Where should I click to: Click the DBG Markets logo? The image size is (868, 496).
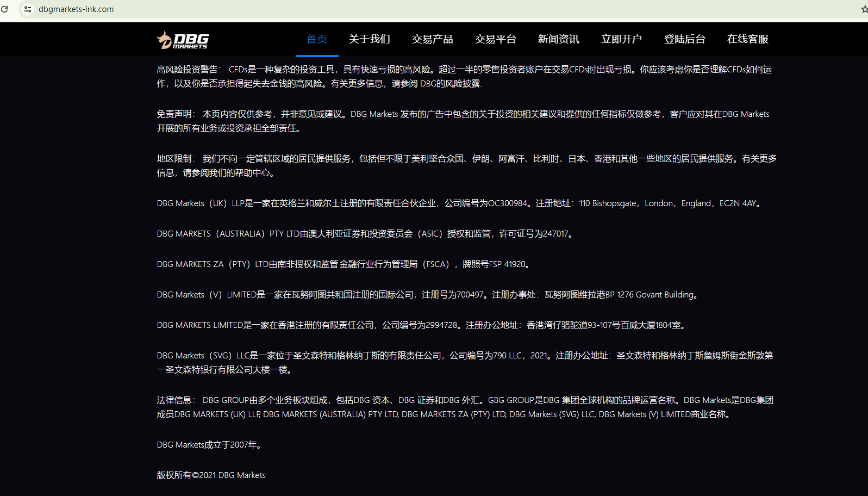point(183,40)
